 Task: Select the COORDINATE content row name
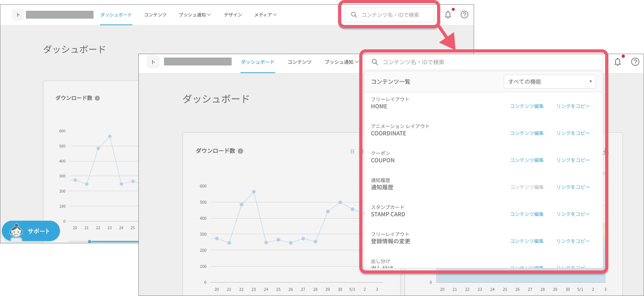[x=388, y=133]
